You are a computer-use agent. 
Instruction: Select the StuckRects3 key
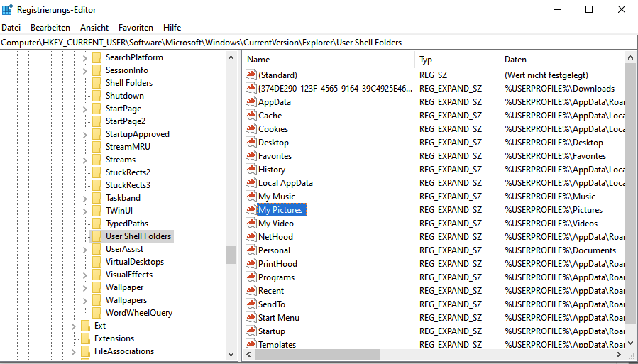coord(128,185)
